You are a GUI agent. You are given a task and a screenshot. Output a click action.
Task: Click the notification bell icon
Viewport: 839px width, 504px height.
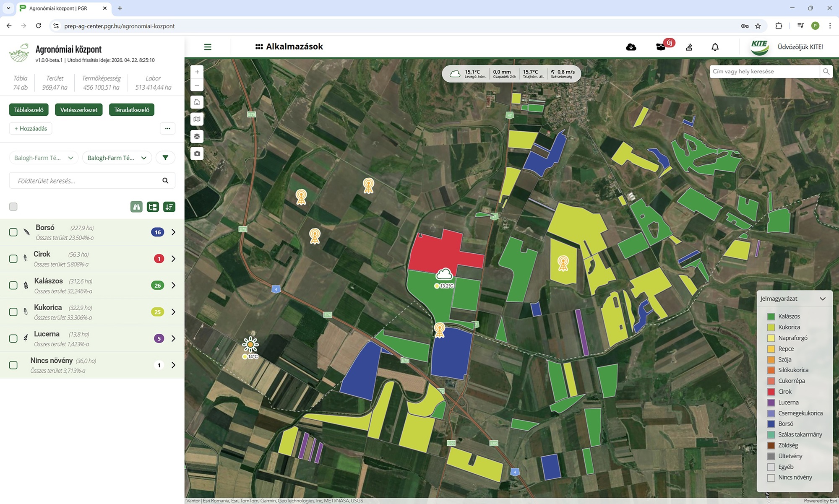coord(715,47)
